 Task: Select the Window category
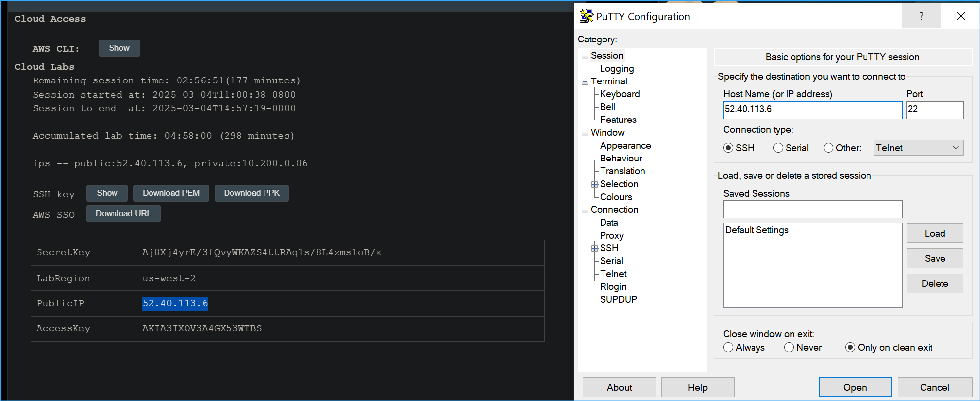(x=607, y=132)
